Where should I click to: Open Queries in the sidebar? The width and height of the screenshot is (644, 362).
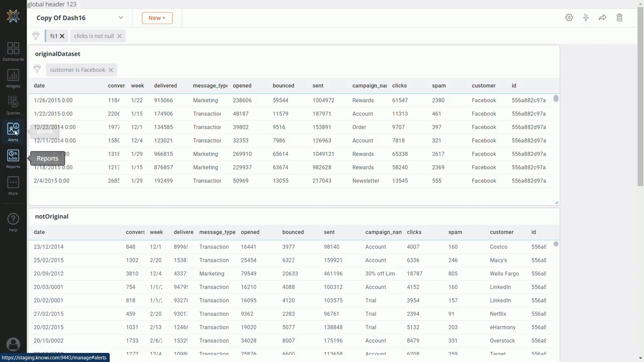click(x=13, y=106)
